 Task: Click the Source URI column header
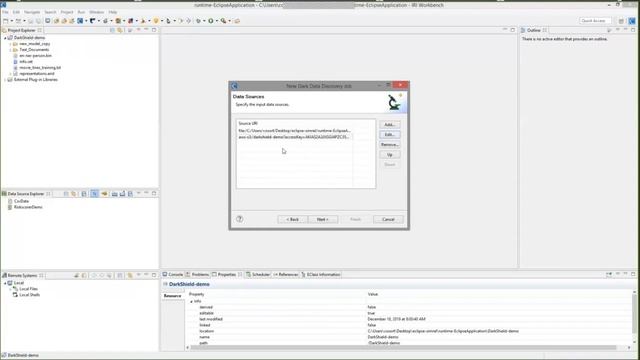[x=294, y=123]
